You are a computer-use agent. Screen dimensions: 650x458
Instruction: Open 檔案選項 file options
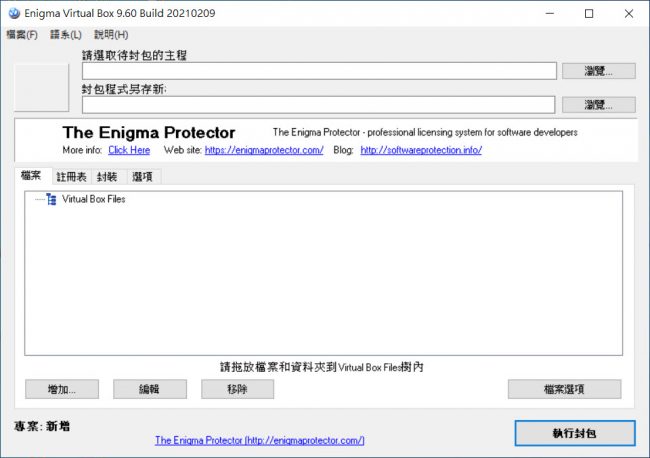(564, 389)
